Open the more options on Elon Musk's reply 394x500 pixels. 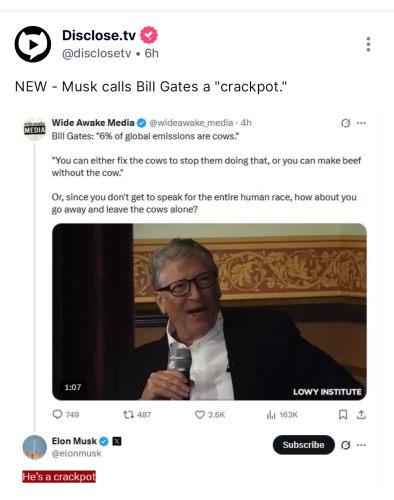pyautogui.click(x=361, y=445)
